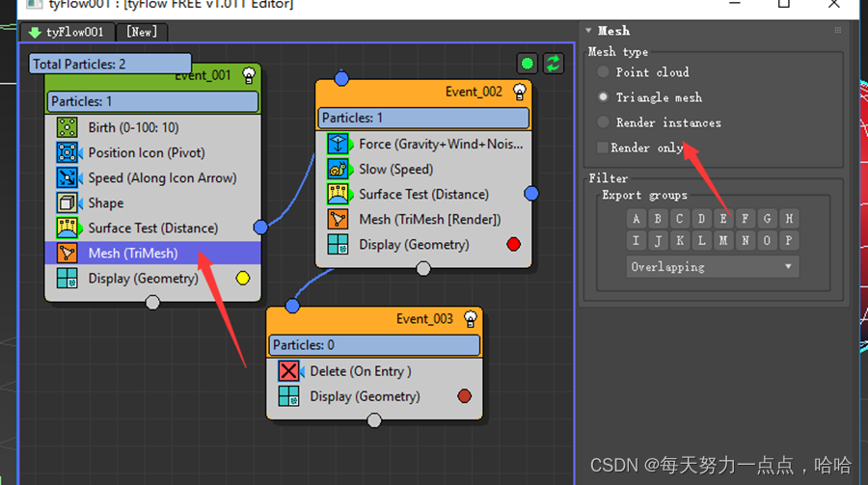Screen dimensions: 868x485
Task: Click the gray output connector below Event_002
Action: pos(423,269)
